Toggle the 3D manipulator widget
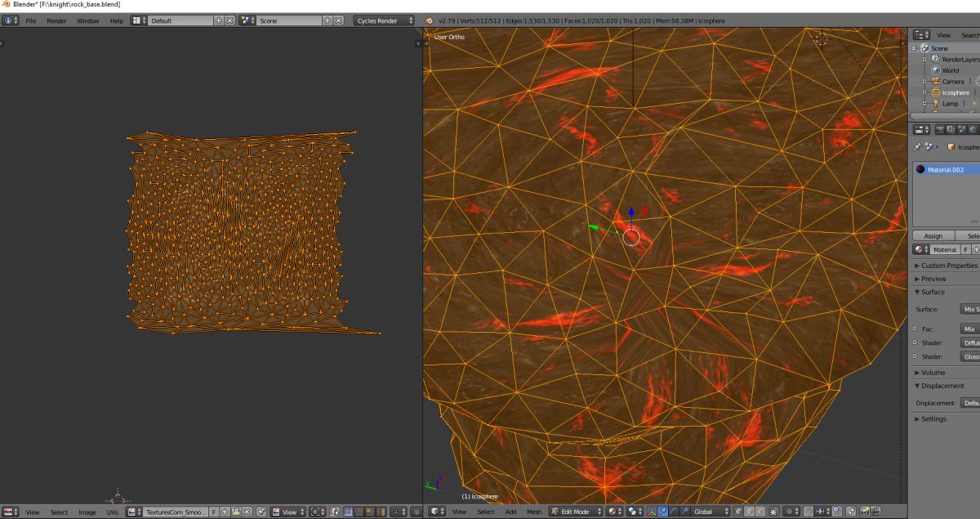 tap(652, 512)
